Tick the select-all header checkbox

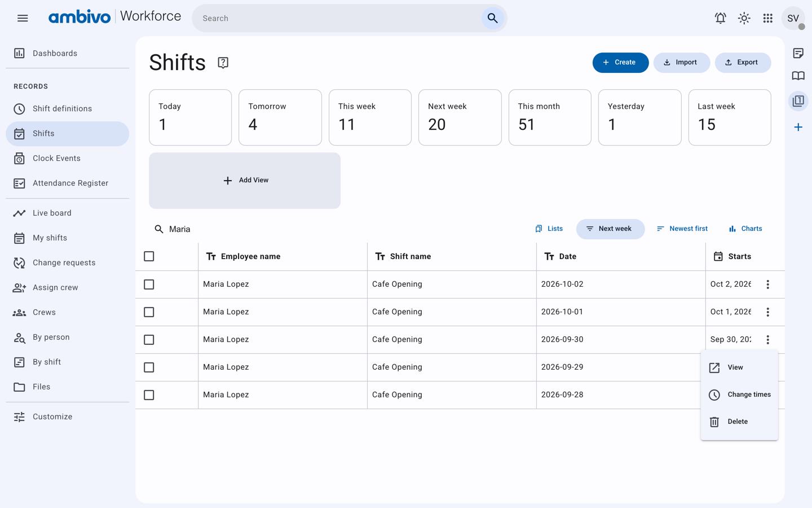pos(149,256)
